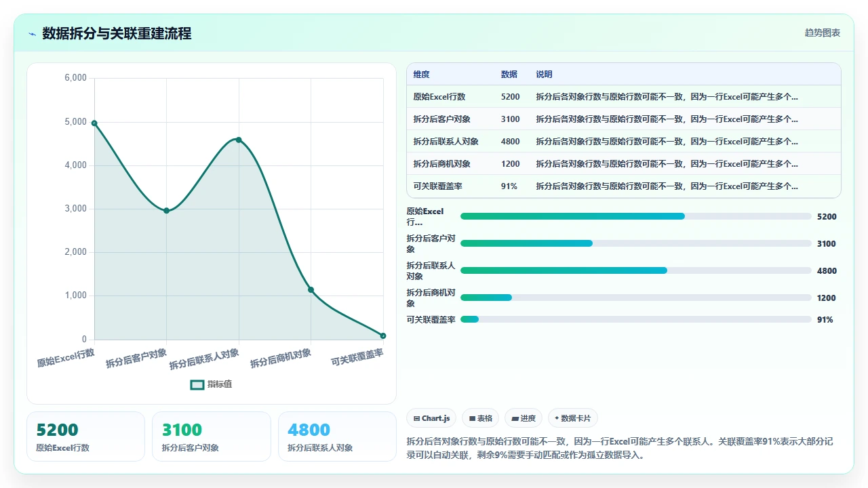
Task: Open the 3100 拆分后客户对象 stat card
Action: (212, 436)
